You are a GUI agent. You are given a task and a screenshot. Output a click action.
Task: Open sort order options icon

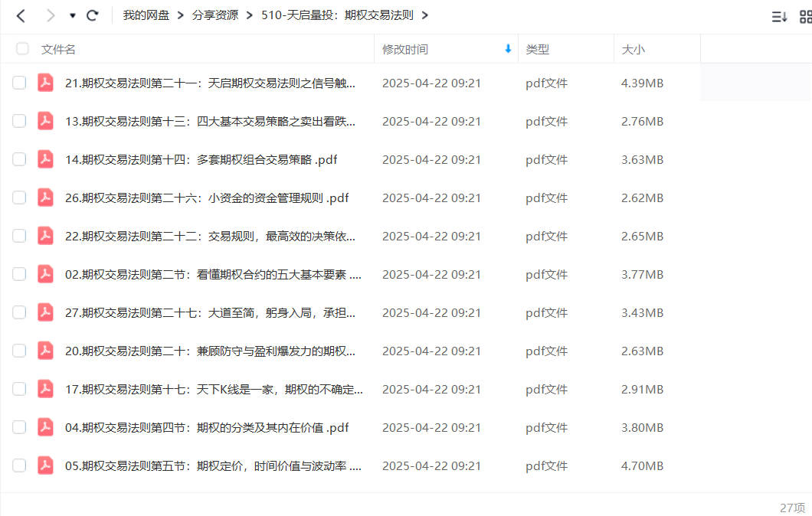(x=779, y=17)
